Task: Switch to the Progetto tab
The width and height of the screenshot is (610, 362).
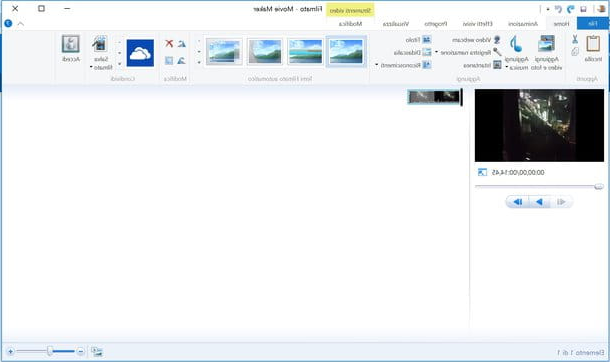Action: pos(436,24)
